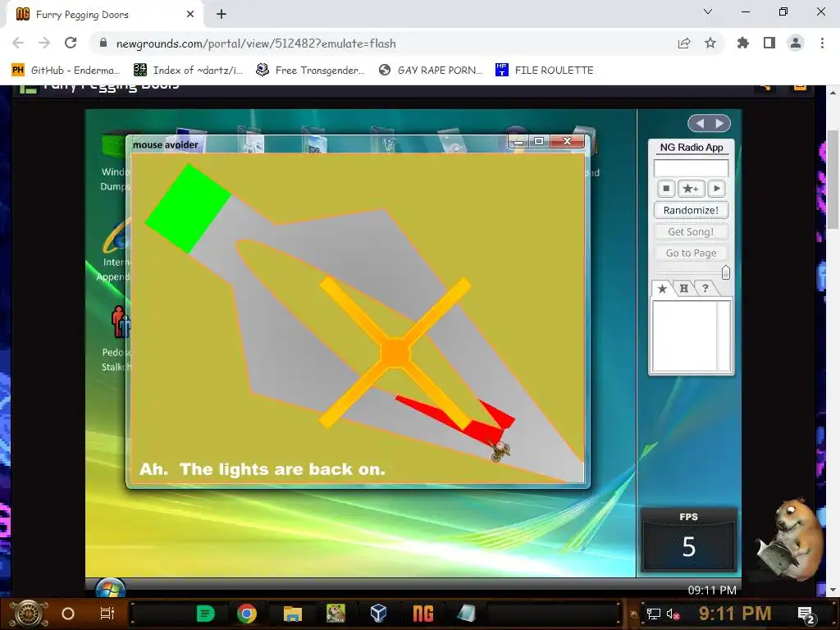Share this page via the address bar icon

pos(684,43)
